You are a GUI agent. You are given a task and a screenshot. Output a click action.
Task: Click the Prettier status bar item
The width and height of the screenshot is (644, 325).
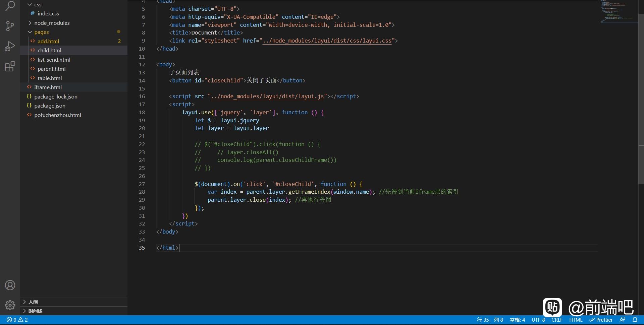point(601,320)
